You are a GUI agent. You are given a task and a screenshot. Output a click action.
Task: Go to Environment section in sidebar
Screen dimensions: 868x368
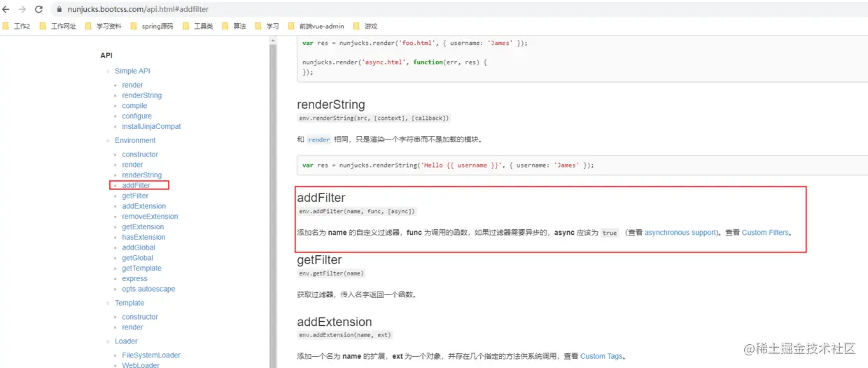tap(135, 140)
